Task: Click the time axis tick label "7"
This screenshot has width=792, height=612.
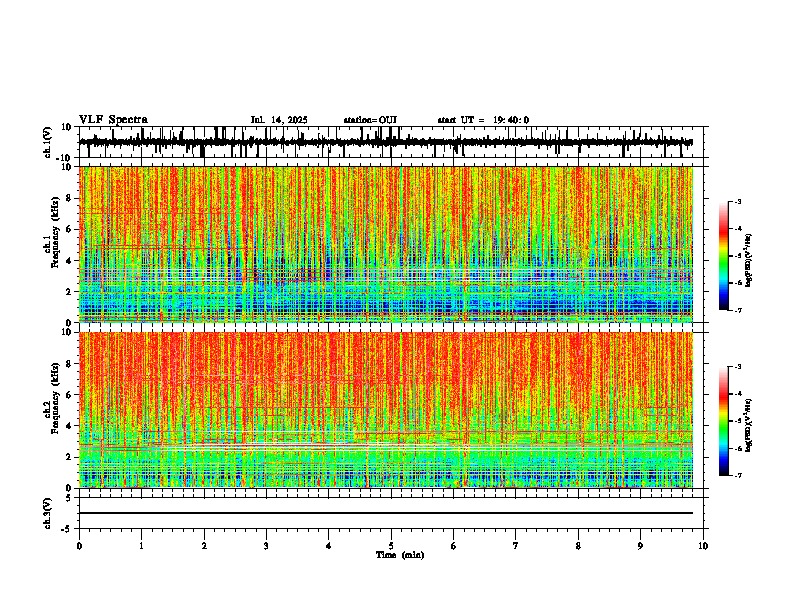Action: [x=516, y=546]
